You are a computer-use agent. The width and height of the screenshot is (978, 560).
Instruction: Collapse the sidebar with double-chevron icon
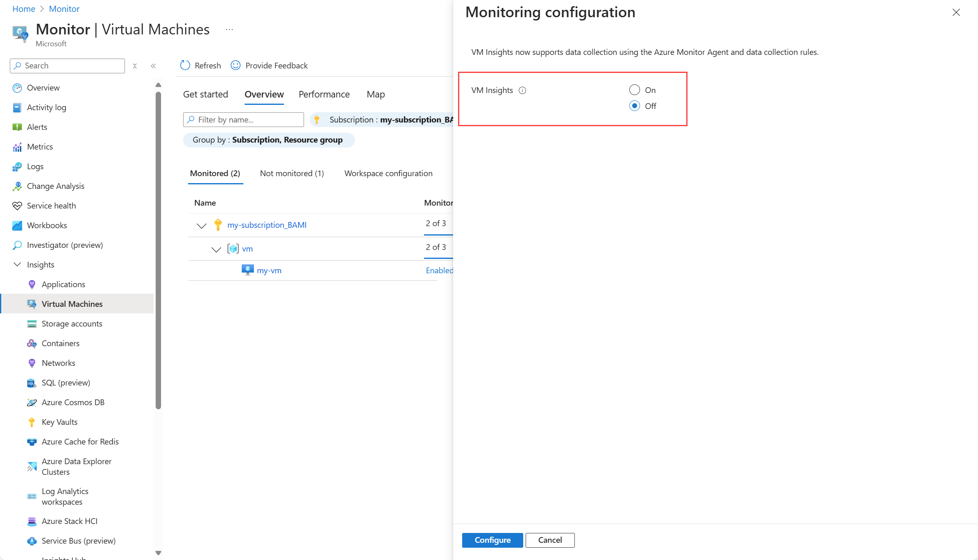[153, 66]
